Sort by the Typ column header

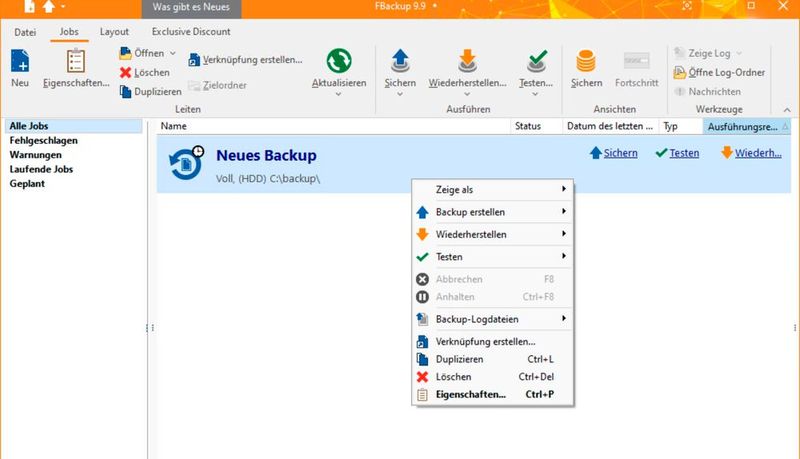click(x=681, y=126)
